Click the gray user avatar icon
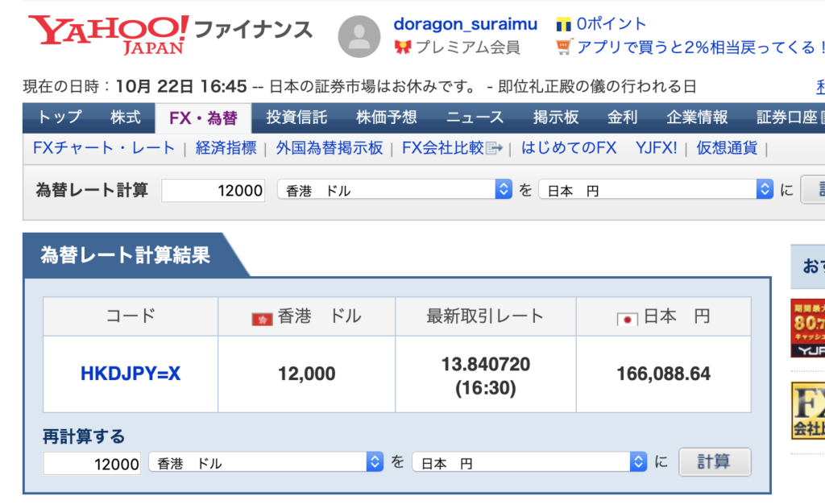The image size is (825, 504). click(359, 36)
